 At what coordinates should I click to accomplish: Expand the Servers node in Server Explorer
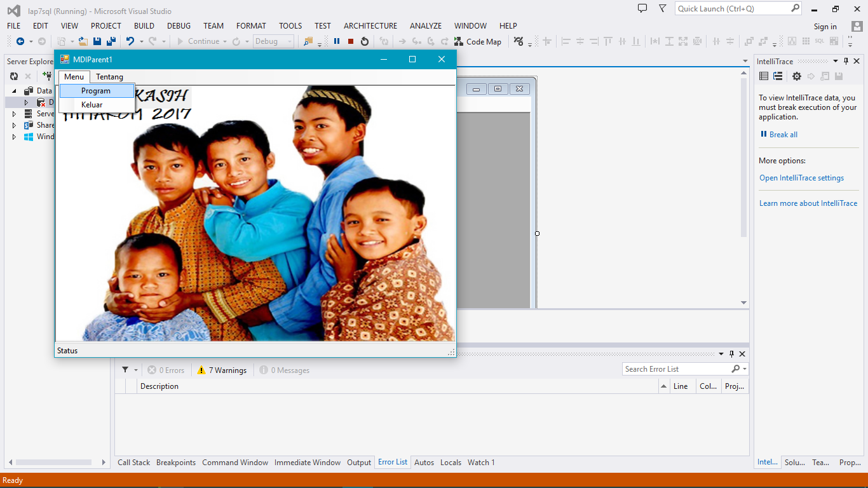pos(14,114)
